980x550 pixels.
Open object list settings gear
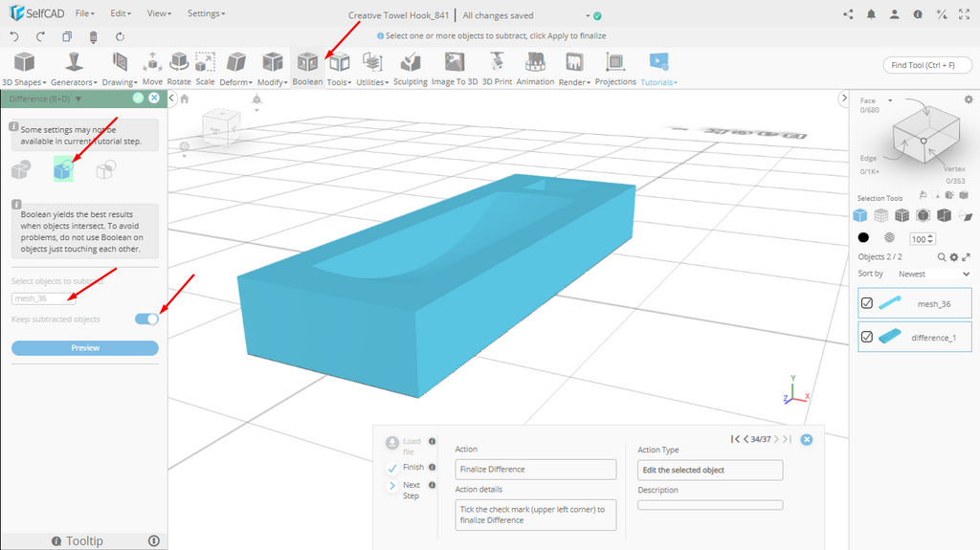(x=954, y=257)
